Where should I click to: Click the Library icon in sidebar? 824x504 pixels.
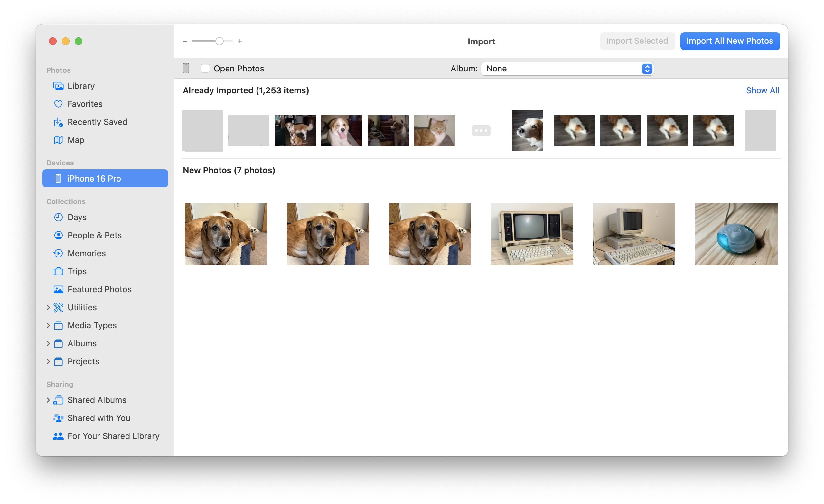coord(58,86)
